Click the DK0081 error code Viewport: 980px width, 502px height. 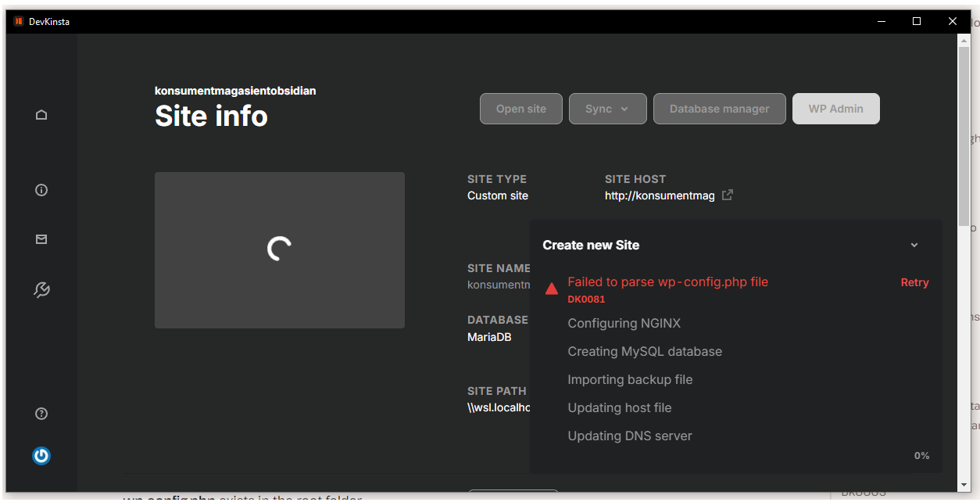(x=586, y=299)
